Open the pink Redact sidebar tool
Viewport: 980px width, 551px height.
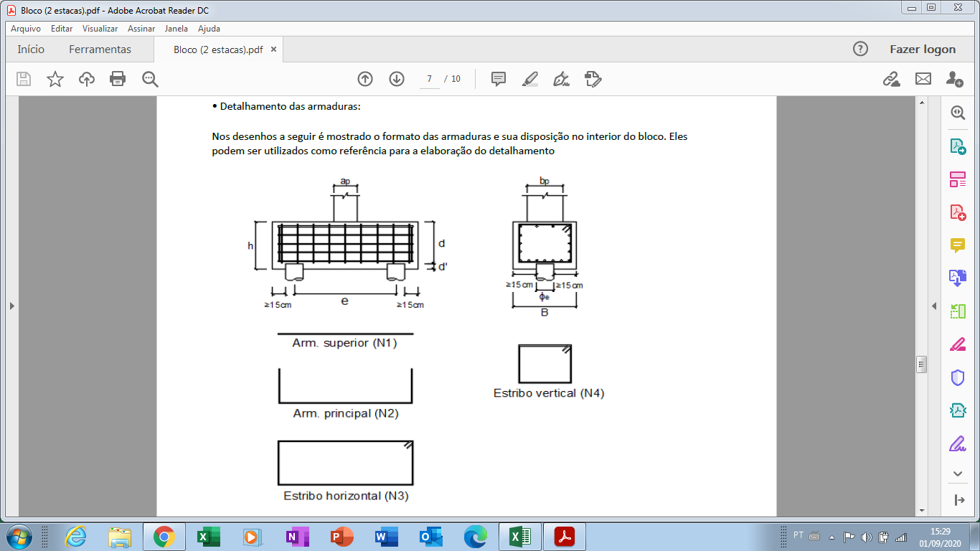pos(958,344)
